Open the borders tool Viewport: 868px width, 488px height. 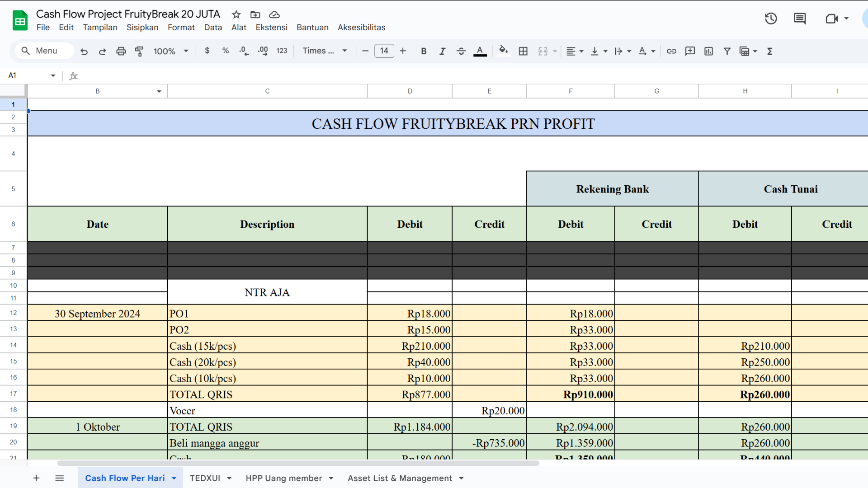pyautogui.click(x=523, y=51)
